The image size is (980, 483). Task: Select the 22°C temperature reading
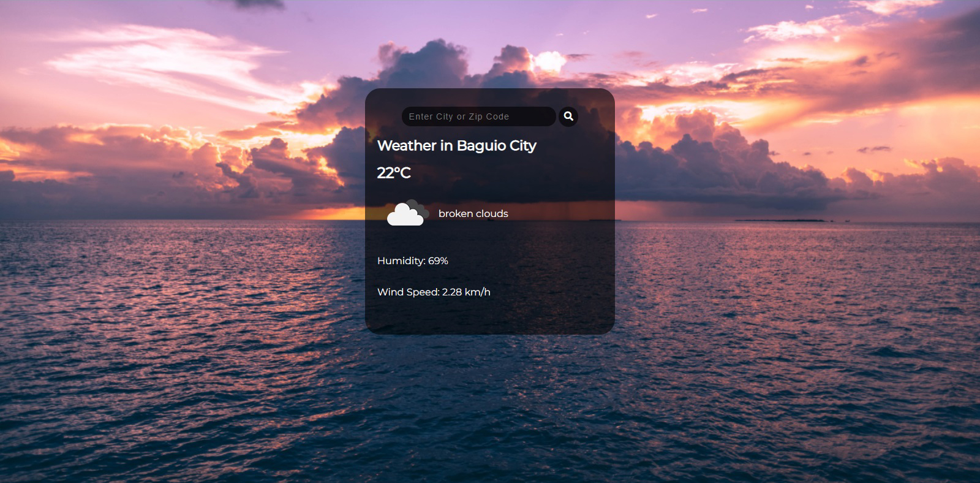click(x=394, y=173)
